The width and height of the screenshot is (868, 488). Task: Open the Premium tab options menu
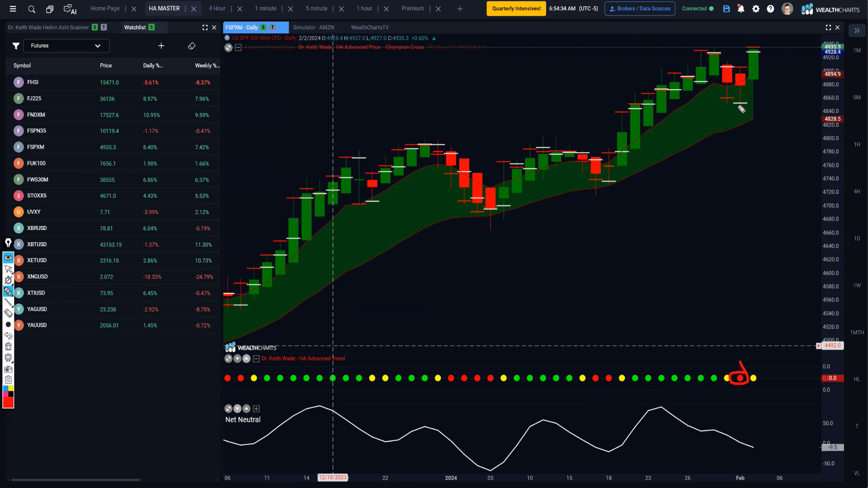click(x=430, y=9)
